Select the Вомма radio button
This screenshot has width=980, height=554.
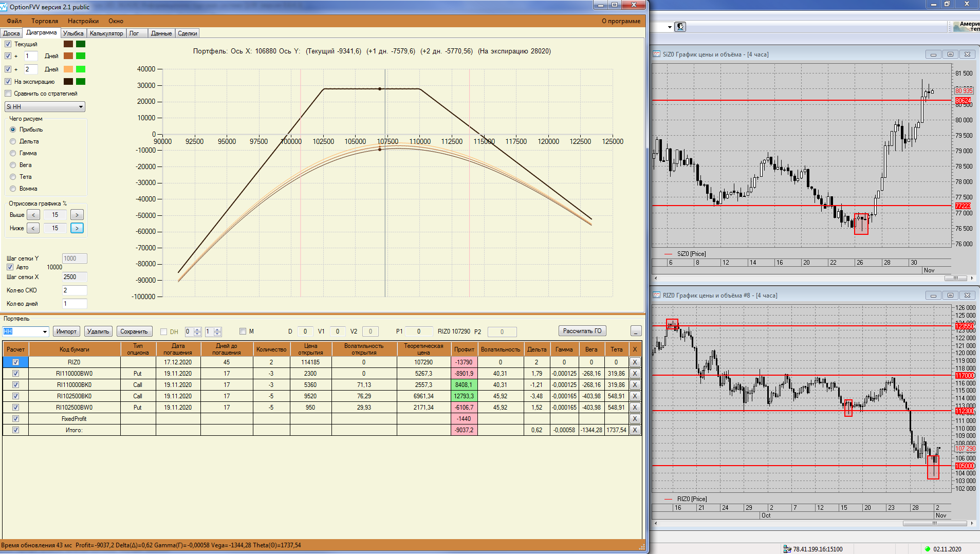13,189
